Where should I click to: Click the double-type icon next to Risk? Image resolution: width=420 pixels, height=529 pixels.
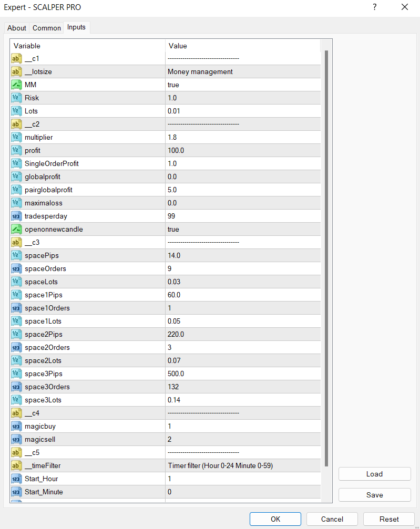tap(16, 98)
